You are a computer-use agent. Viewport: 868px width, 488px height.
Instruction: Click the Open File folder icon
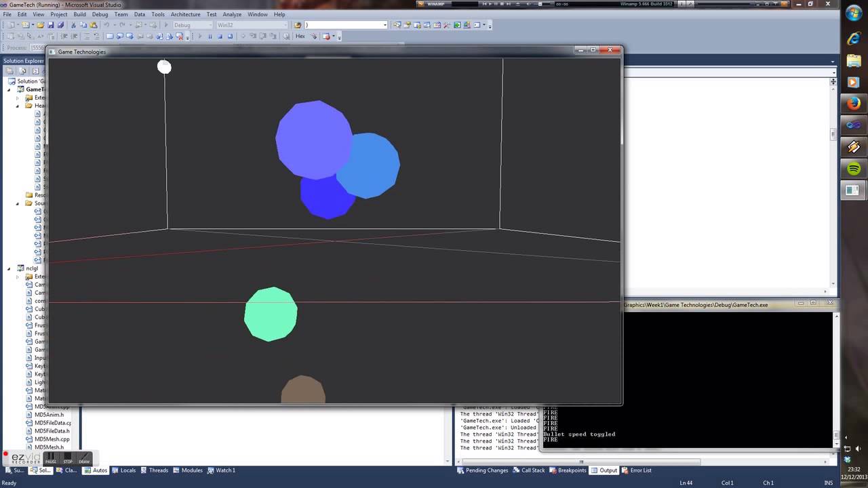point(41,25)
